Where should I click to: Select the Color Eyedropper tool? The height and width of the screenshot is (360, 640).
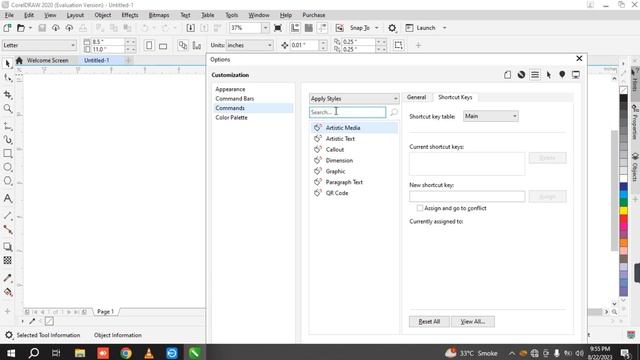click(x=7, y=278)
